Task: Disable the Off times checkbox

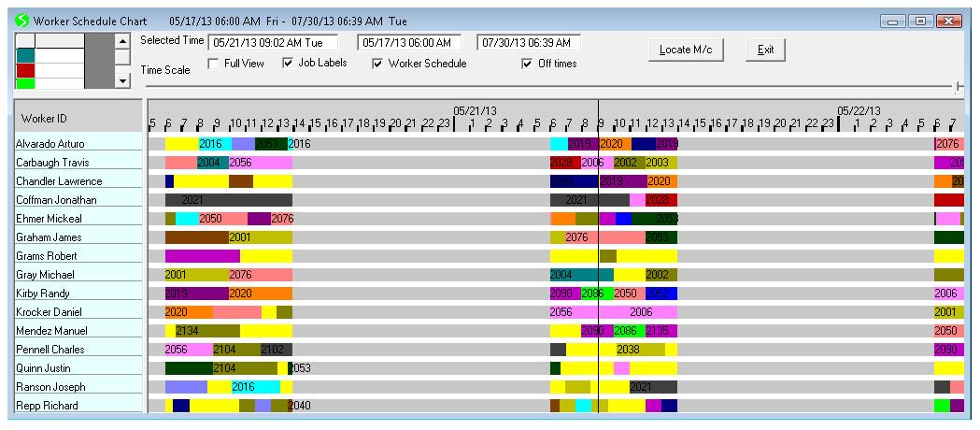Action: pyautogui.click(x=527, y=64)
